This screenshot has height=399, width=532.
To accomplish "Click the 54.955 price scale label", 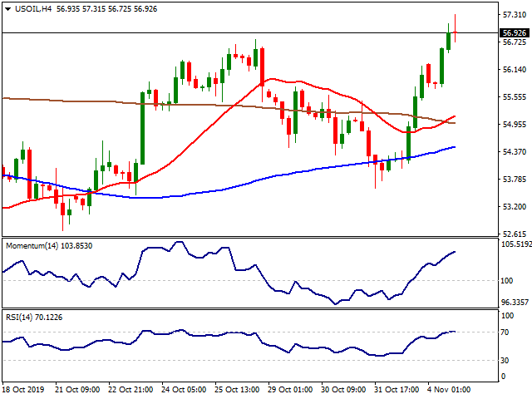I will (515, 125).
